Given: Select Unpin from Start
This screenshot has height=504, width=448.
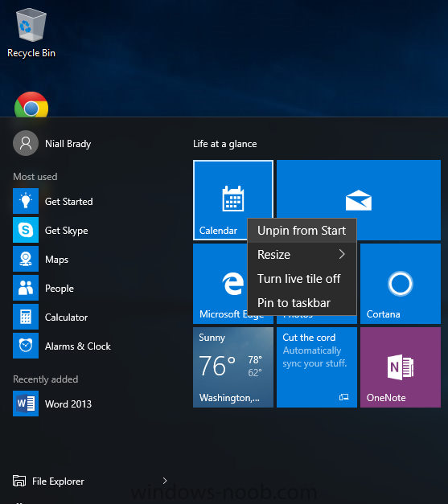Looking at the screenshot, I should tap(302, 231).
